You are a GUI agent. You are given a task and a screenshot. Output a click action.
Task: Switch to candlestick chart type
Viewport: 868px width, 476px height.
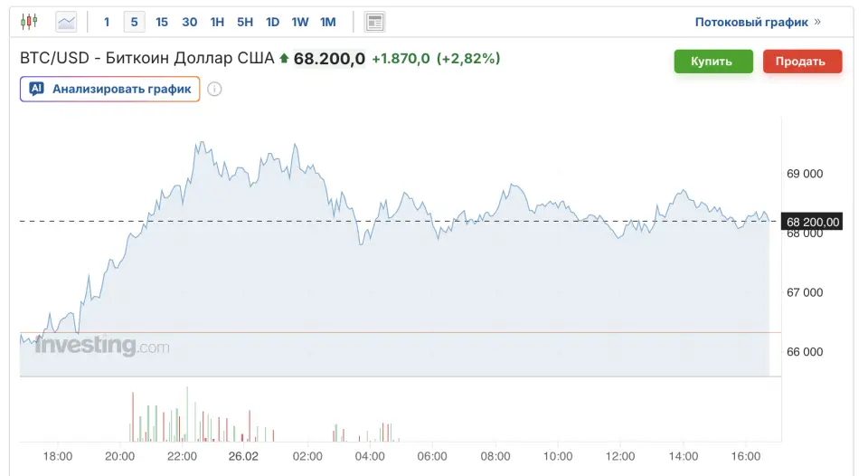tap(29, 22)
